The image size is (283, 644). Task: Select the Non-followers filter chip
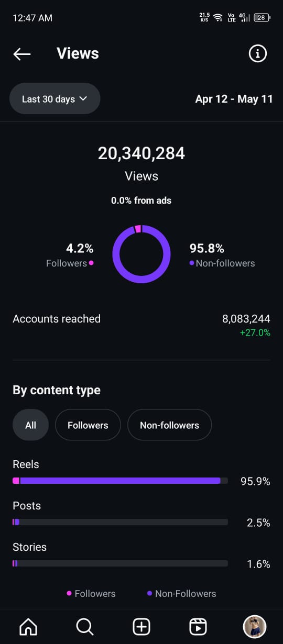(x=169, y=425)
